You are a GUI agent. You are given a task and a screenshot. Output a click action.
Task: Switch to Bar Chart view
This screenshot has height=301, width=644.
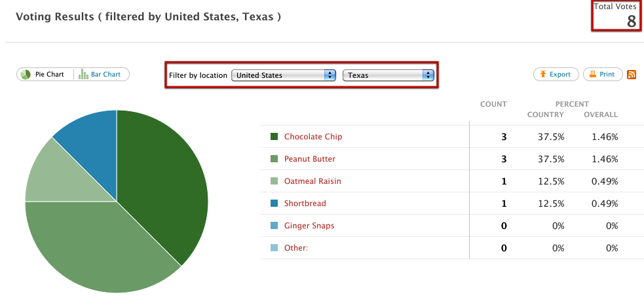tap(105, 75)
